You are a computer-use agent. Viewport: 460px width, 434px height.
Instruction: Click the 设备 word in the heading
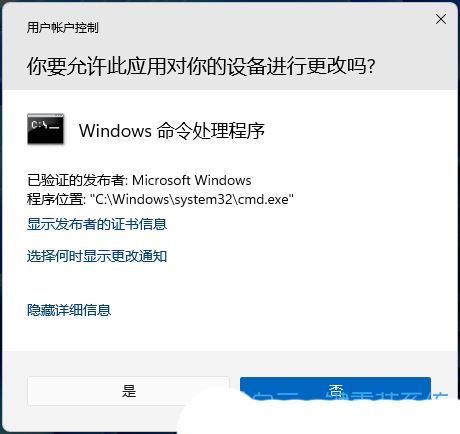coord(246,66)
